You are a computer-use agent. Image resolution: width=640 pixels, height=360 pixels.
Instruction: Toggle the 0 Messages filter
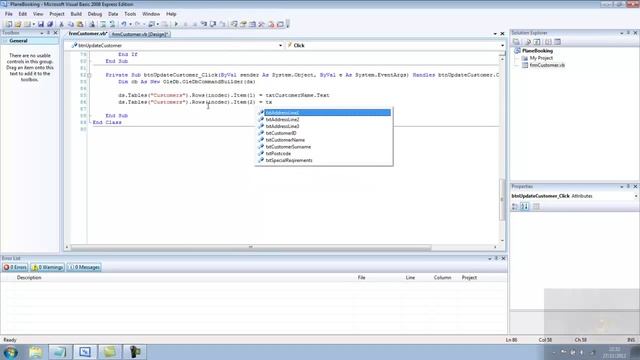tap(84, 267)
